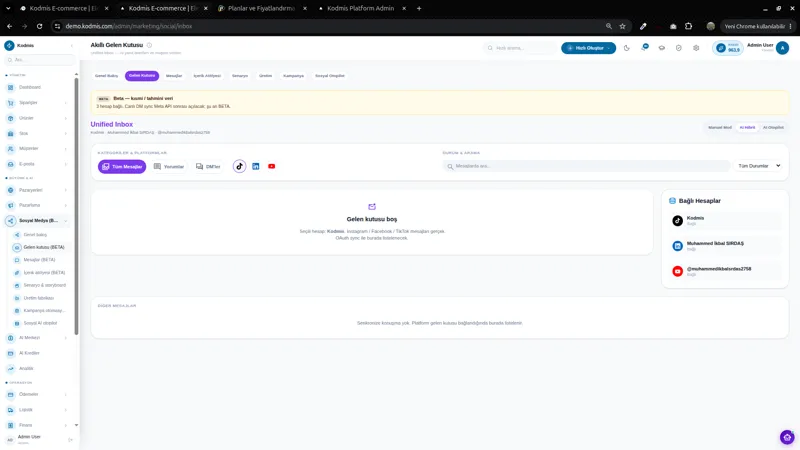Image resolution: width=800 pixels, height=450 pixels.
Task: Expand Ürünler in sidebar
Action: coord(36,118)
